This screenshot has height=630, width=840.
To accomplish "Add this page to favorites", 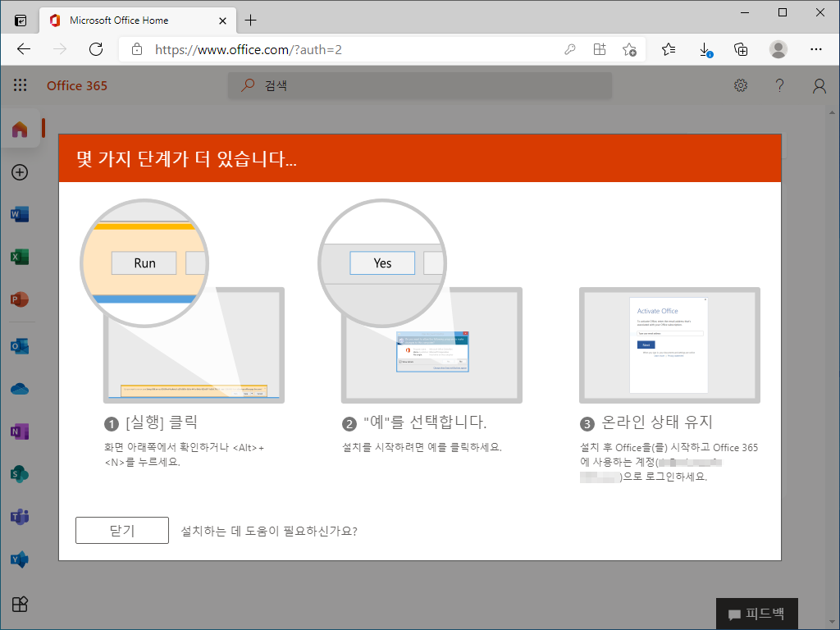I will (x=629, y=50).
